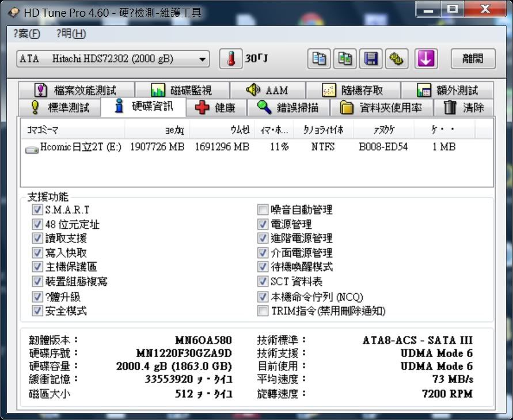Click the floppy disk save screenshot icon

point(371,59)
